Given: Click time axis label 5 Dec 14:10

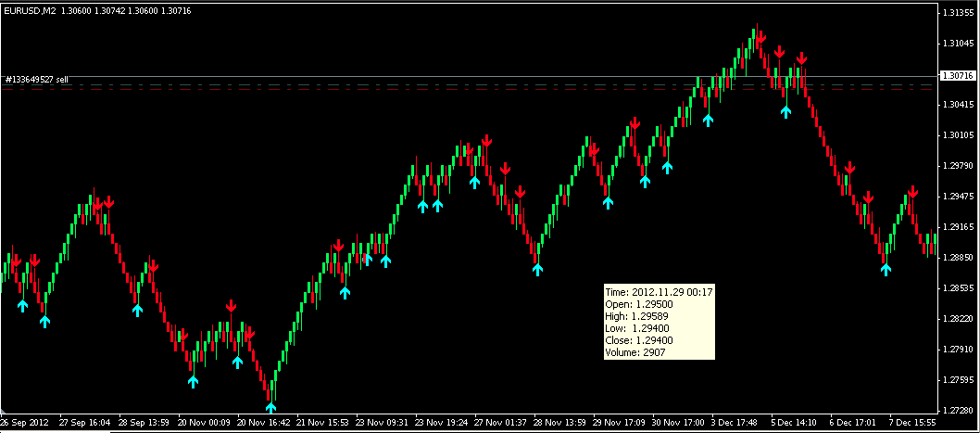Looking at the screenshot, I should (793, 422).
